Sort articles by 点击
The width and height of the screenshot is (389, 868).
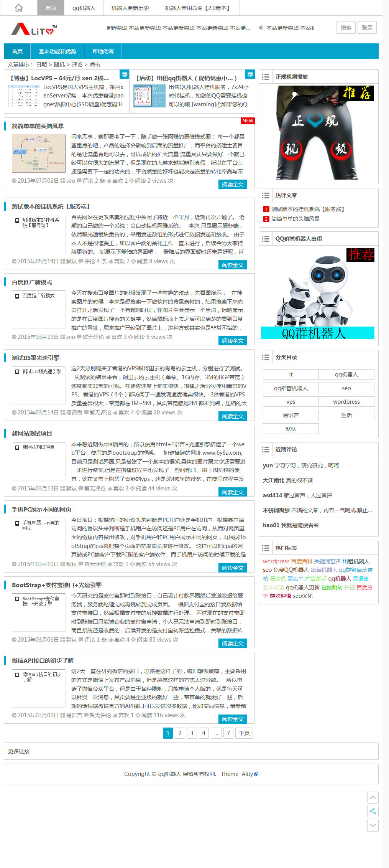(x=95, y=64)
